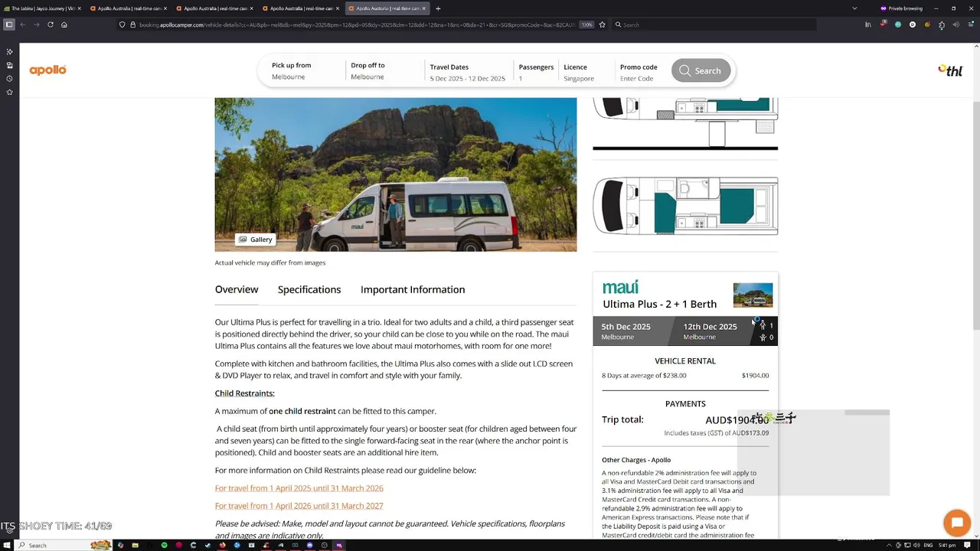The width and height of the screenshot is (980, 551).
Task: Click the Child Restraints heading
Action: tap(244, 393)
